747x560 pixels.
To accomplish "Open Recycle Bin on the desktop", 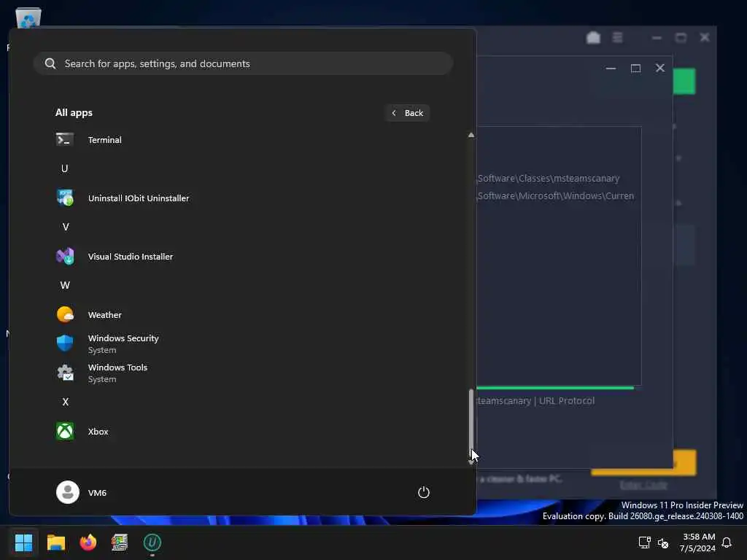I will (28, 17).
